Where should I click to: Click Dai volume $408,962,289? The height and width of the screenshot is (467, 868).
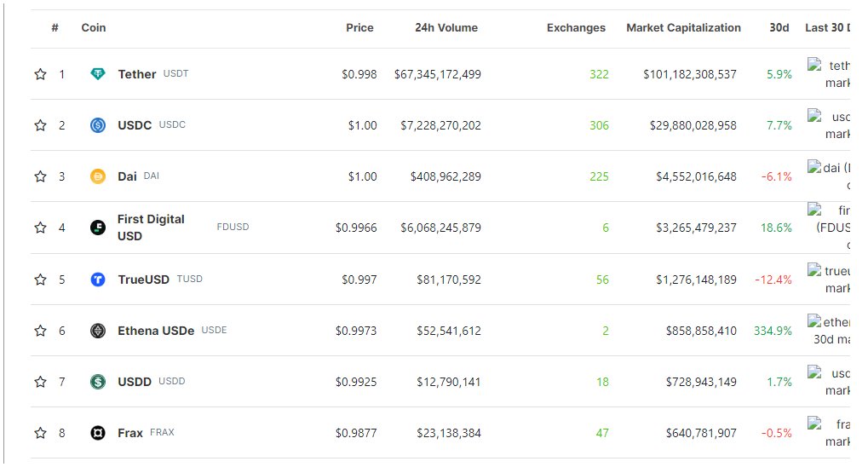445,176
